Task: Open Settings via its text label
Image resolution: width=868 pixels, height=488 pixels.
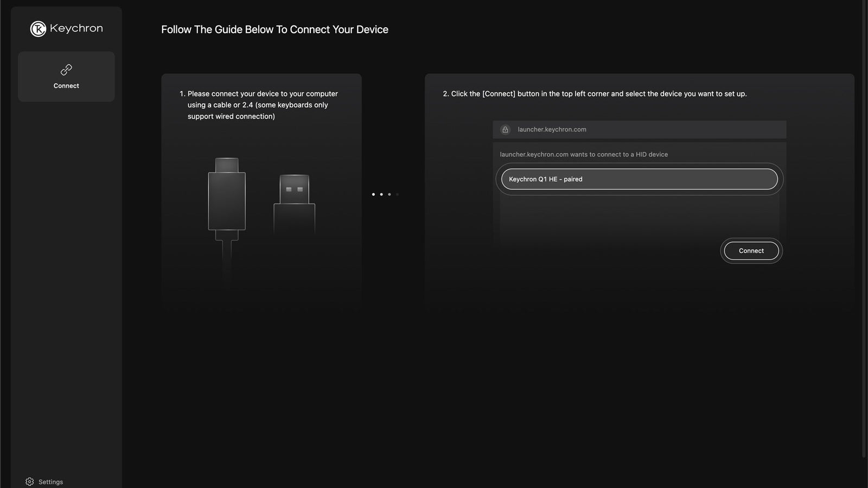Action: (x=50, y=482)
